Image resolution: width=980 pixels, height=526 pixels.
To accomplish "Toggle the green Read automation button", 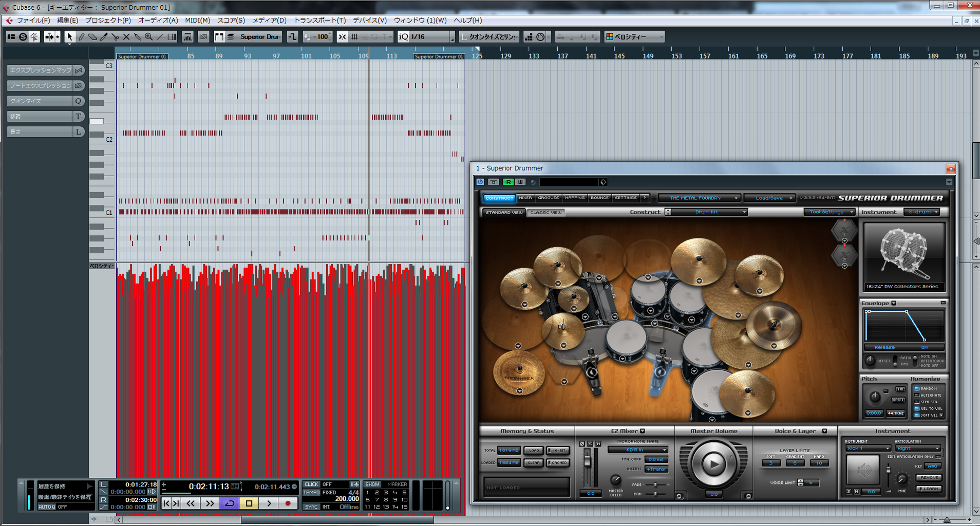I will pyautogui.click(x=508, y=182).
